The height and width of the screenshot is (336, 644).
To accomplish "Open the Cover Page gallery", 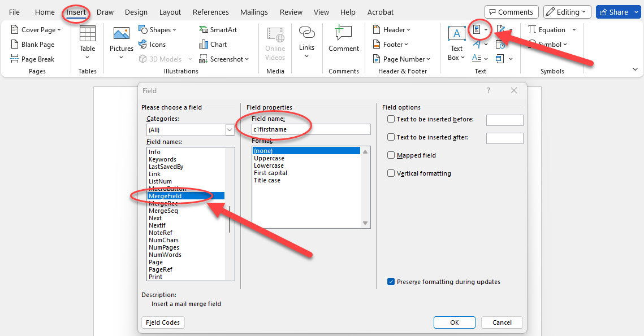I will click(36, 29).
